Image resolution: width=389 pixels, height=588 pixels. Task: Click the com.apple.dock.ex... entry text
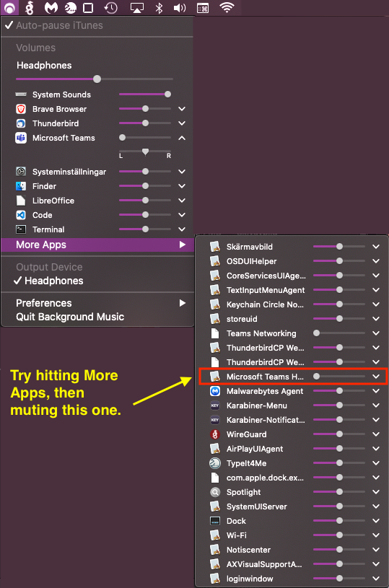point(265,478)
